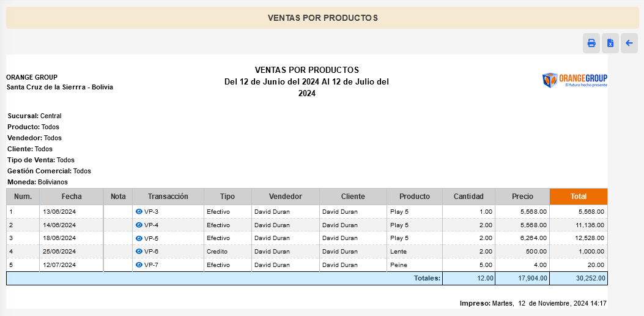
Task: Click the Credito type cell
Action: [x=217, y=251]
